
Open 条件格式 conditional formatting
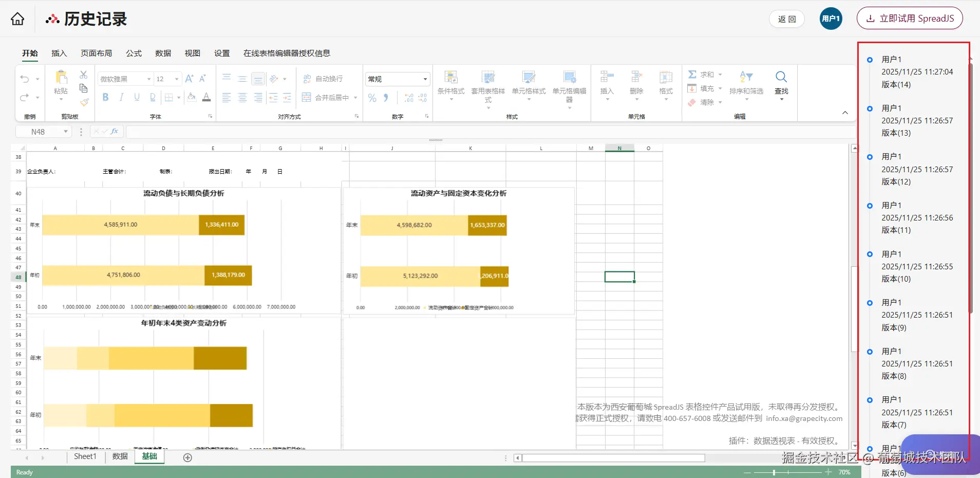451,85
